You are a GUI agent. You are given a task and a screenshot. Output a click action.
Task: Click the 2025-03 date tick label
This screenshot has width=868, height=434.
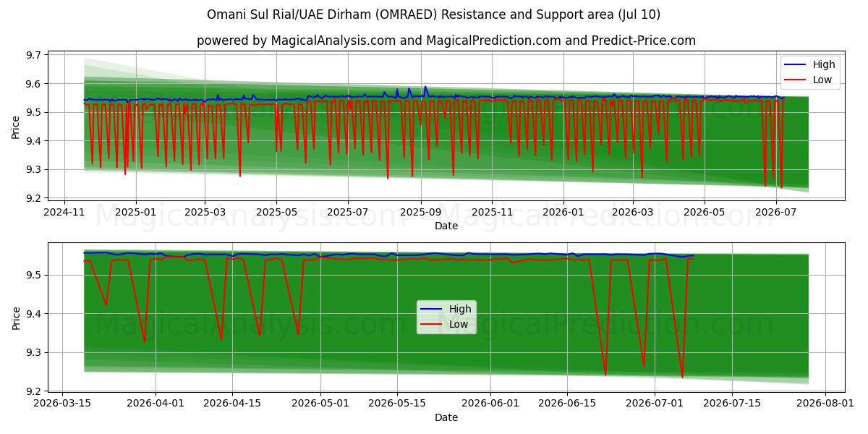205,212
